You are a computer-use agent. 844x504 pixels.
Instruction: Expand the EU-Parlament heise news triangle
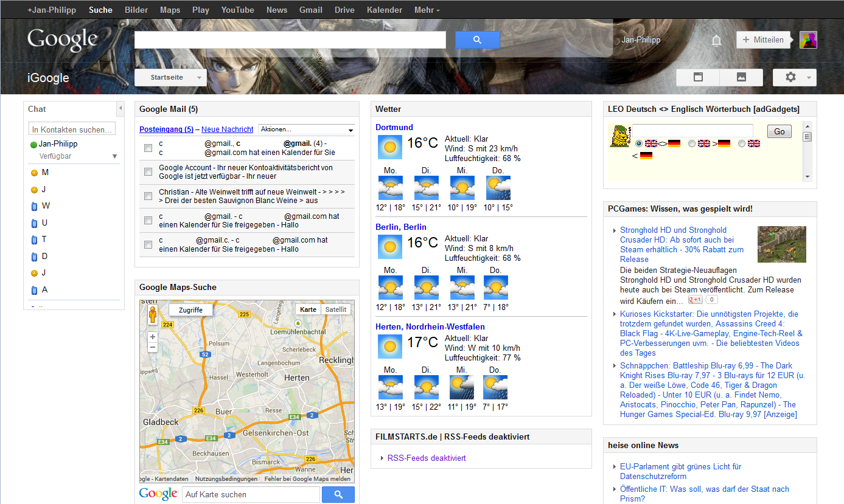pos(614,467)
